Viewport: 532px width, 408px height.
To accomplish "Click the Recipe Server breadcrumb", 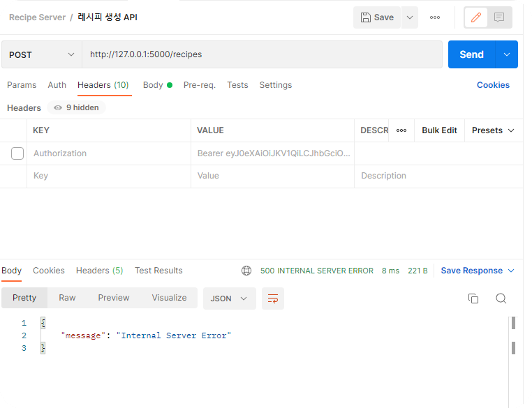I will (x=37, y=17).
